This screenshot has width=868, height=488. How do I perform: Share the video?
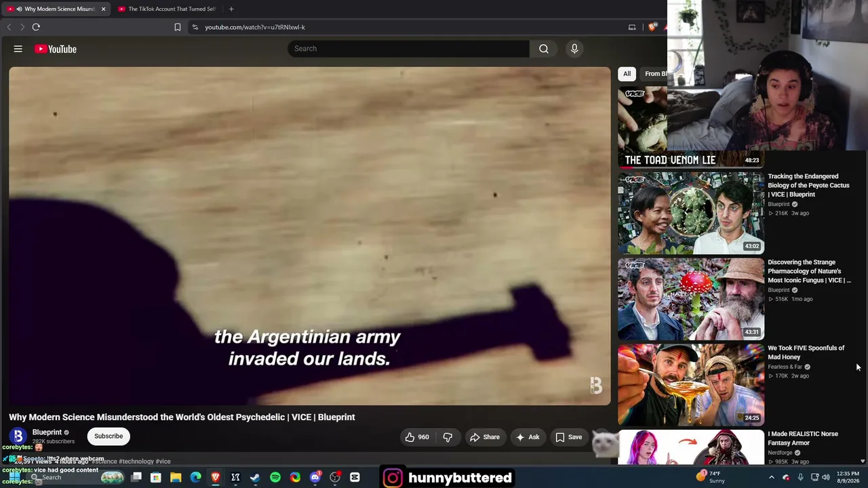click(485, 437)
